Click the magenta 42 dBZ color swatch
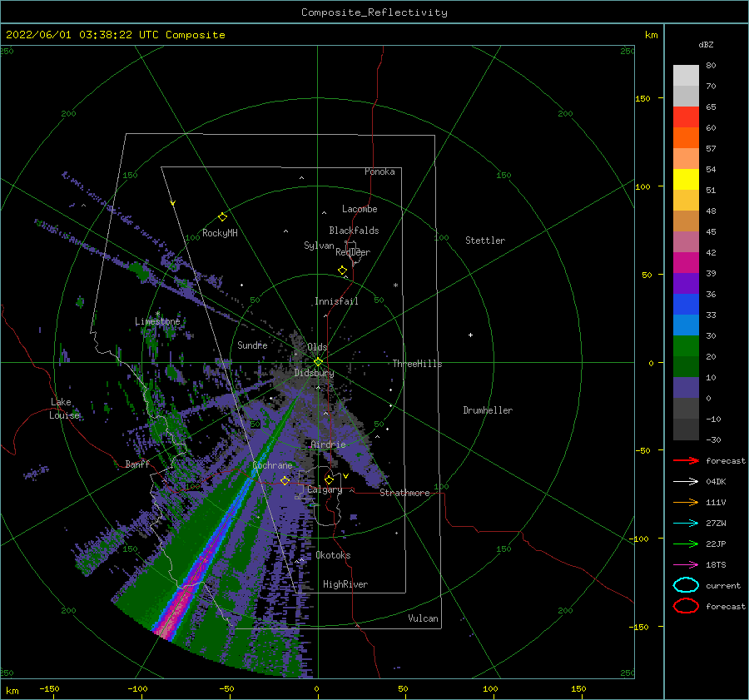The width and height of the screenshot is (749, 700). (x=686, y=262)
